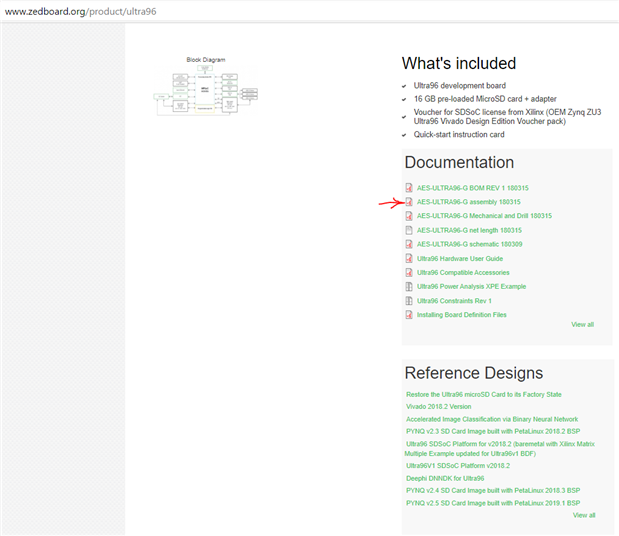This screenshot has width=619, height=536.
Task: Open PYNQ v2.3 SD Card Image link
Action: [493, 431]
